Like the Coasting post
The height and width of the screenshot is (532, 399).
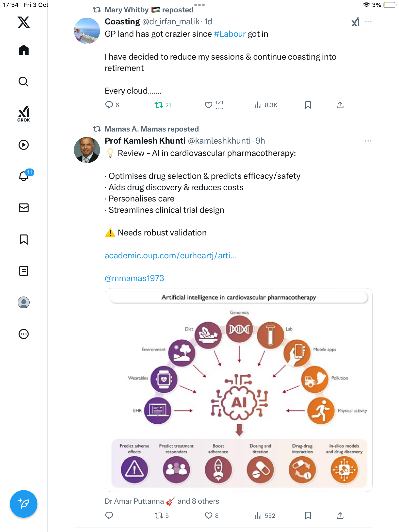pyautogui.click(x=209, y=105)
